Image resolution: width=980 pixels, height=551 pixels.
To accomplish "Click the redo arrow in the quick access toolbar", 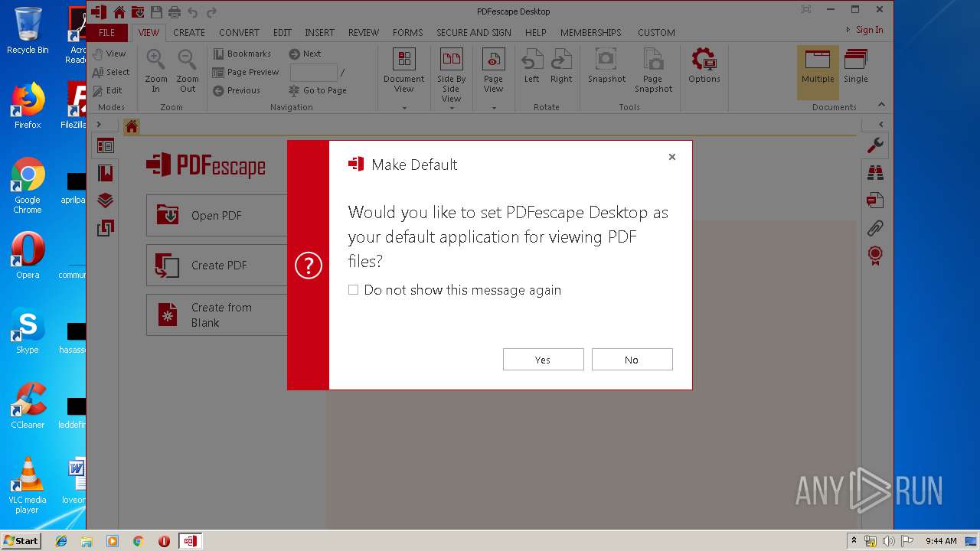I will click(212, 11).
